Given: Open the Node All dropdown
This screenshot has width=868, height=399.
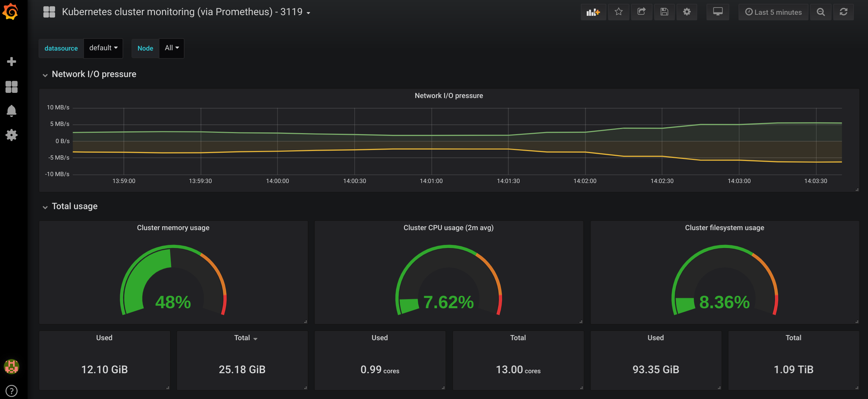Looking at the screenshot, I should pyautogui.click(x=171, y=48).
